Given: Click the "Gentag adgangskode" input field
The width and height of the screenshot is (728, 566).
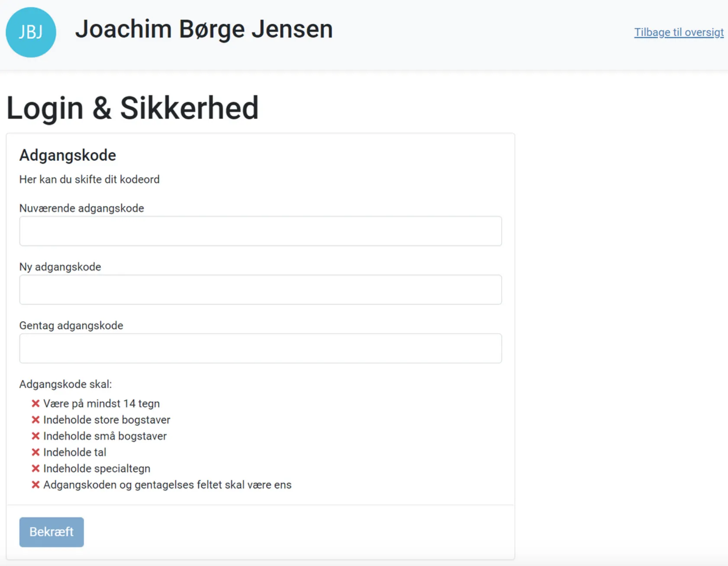Looking at the screenshot, I should tap(260, 348).
